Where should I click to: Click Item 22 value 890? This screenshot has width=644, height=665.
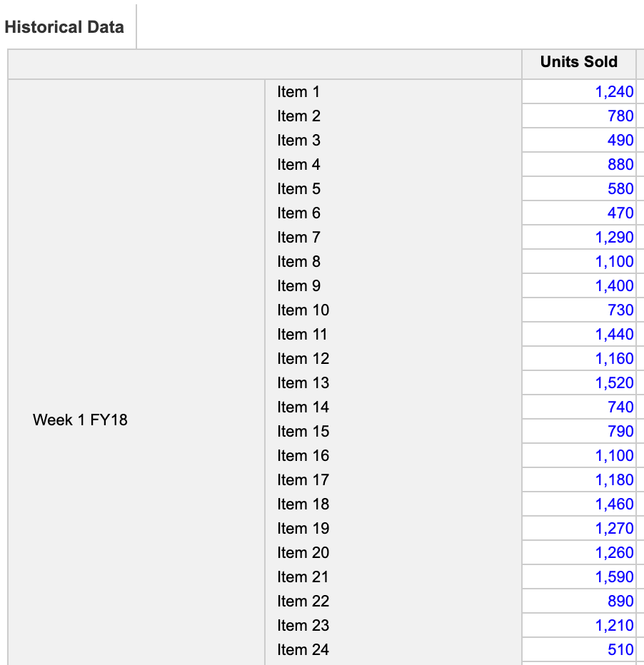coord(579,601)
